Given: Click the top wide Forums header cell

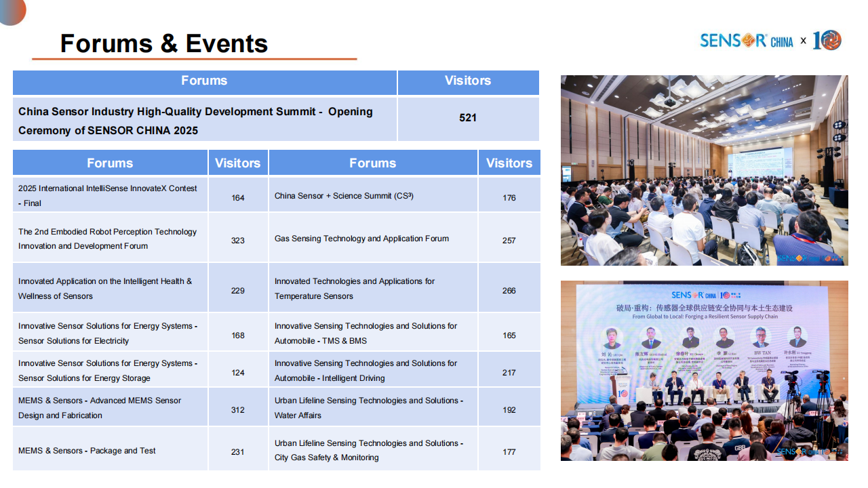Looking at the screenshot, I should 204,81.
